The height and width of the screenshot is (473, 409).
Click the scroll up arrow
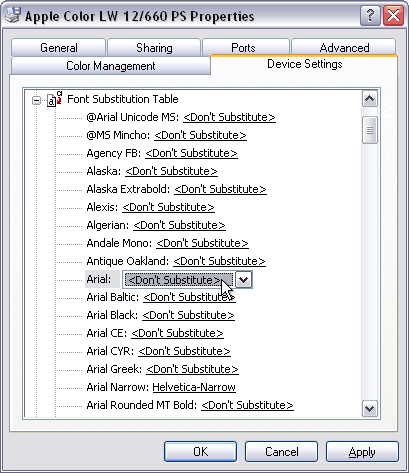tap(370, 99)
